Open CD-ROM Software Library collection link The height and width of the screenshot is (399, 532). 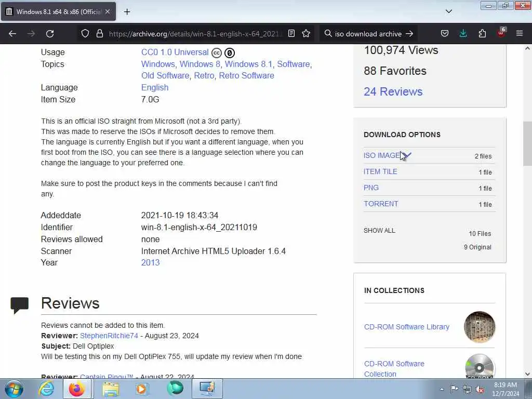click(406, 327)
